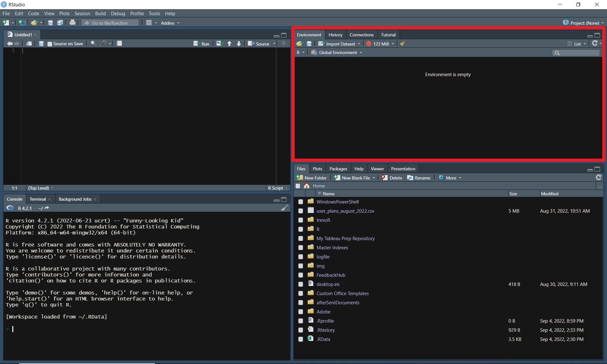Open Import Dataset dropdown

tap(339, 44)
